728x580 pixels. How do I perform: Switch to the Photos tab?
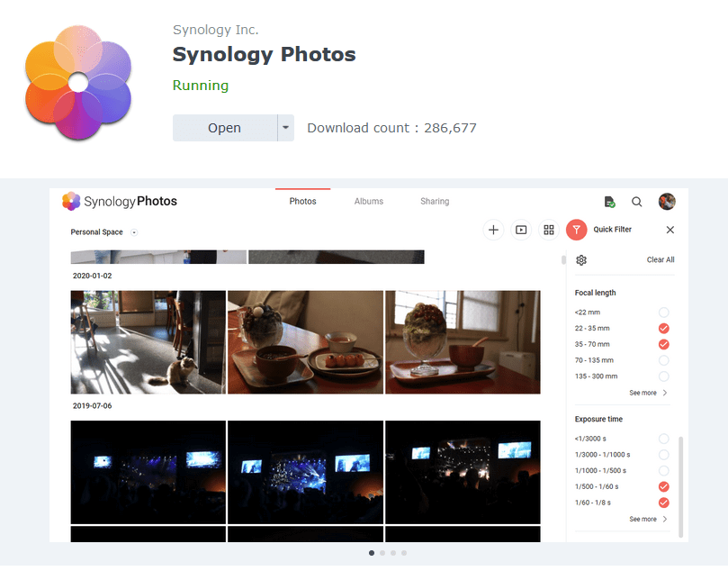tap(302, 201)
